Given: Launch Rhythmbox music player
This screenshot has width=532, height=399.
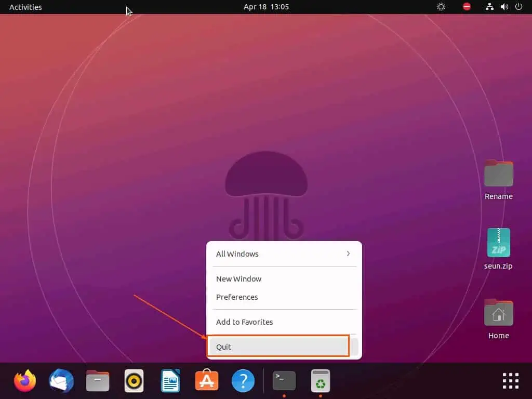Looking at the screenshot, I should [x=134, y=381].
